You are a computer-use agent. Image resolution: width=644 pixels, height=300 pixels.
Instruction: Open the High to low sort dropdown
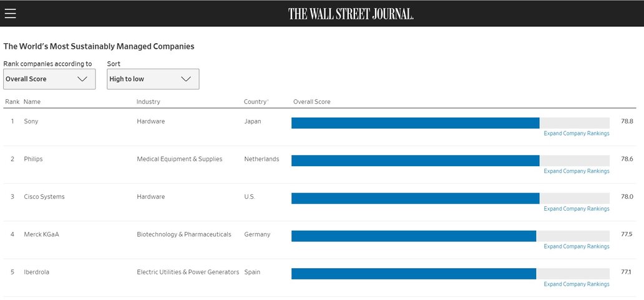point(153,79)
